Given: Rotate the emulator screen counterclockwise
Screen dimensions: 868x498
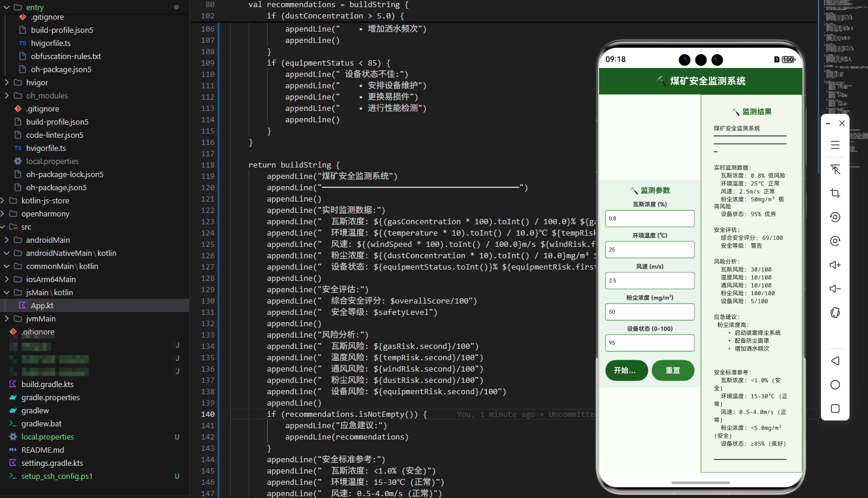Looking at the screenshot, I should click(835, 217).
